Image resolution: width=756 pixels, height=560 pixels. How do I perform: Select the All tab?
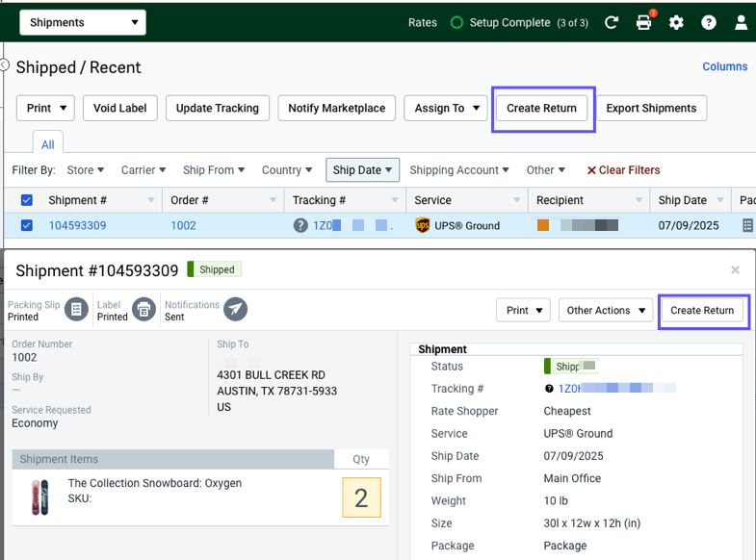click(x=47, y=144)
